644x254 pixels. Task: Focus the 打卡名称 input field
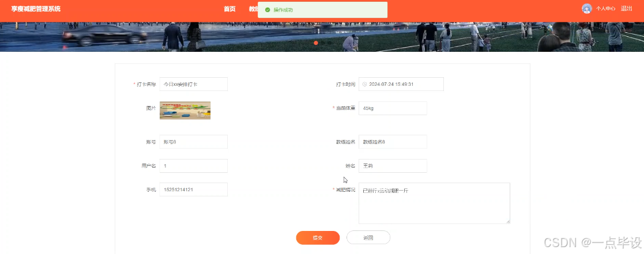[x=194, y=84]
